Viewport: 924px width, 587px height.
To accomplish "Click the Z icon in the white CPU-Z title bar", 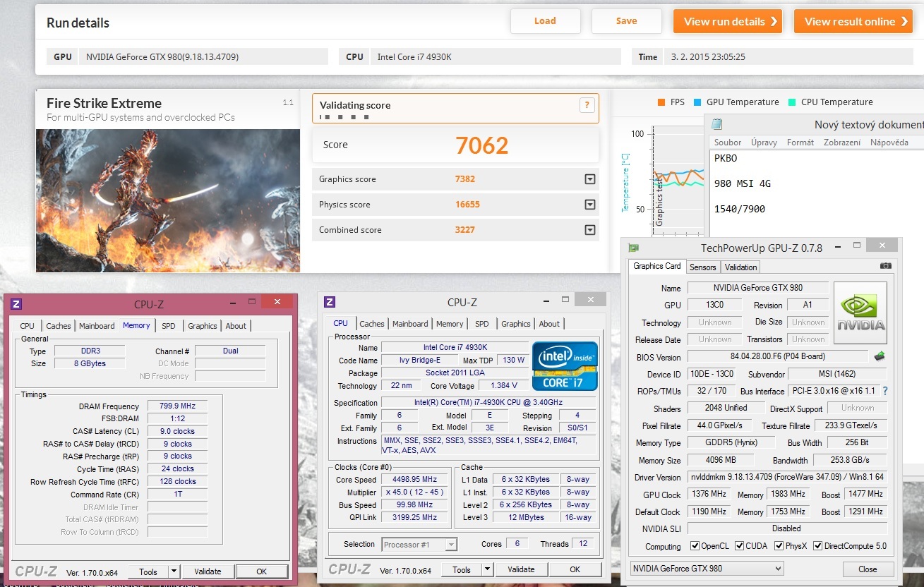I will point(329,302).
